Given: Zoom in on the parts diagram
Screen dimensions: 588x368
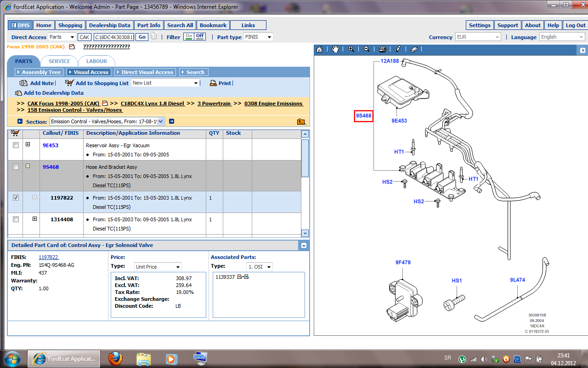Looking at the screenshot, I should (x=351, y=49).
